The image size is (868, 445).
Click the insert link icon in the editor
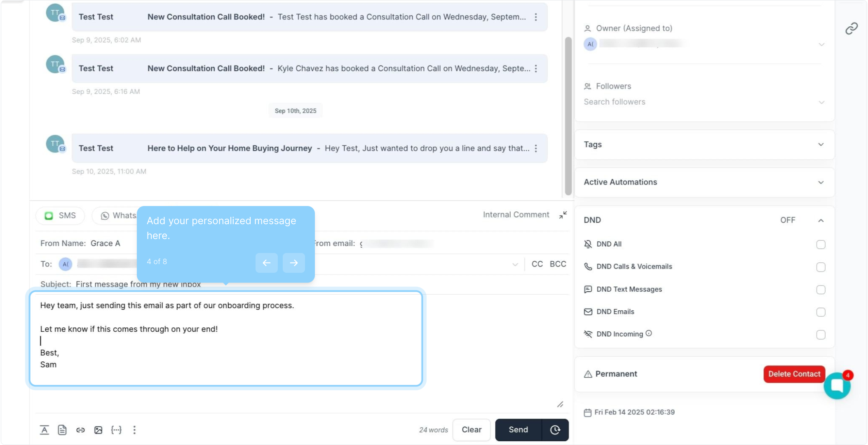tap(80, 430)
